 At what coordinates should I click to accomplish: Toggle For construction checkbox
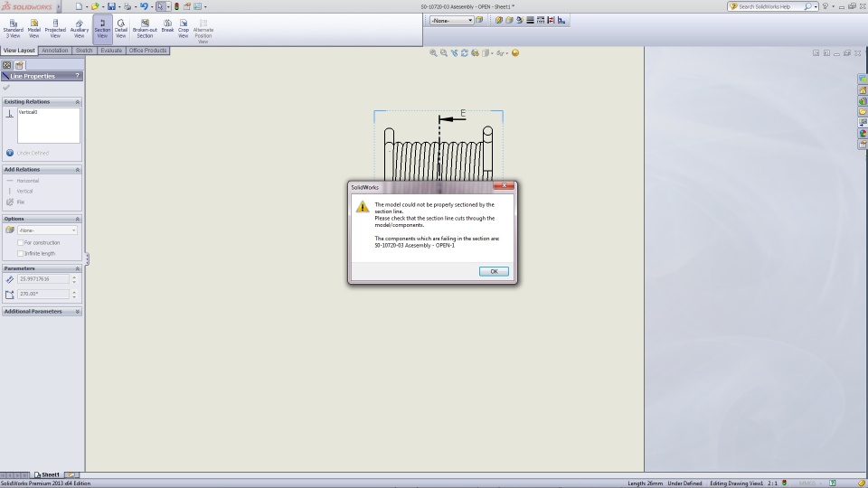tap(21, 243)
